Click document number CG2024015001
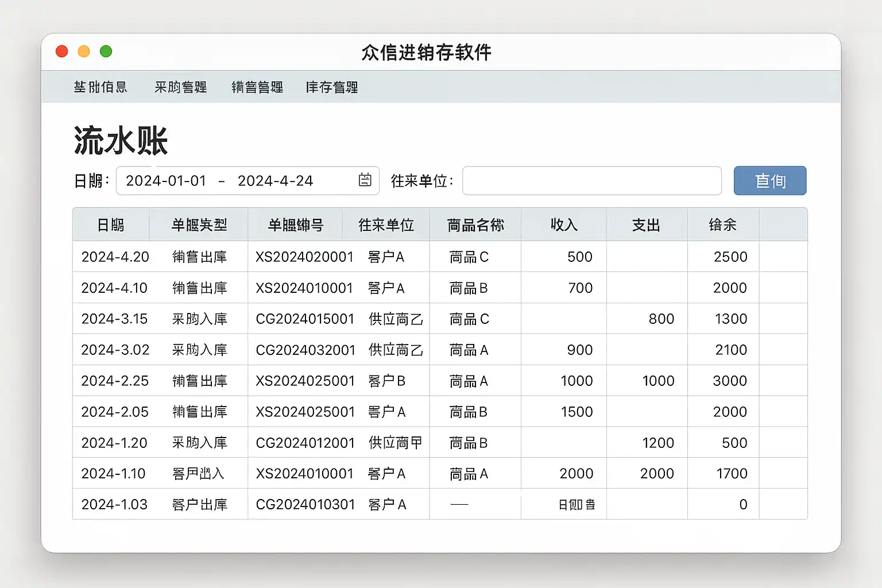 (x=305, y=319)
